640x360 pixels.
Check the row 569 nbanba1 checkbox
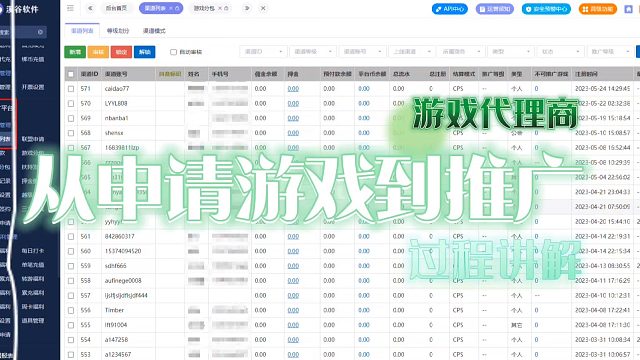coord(71,118)
